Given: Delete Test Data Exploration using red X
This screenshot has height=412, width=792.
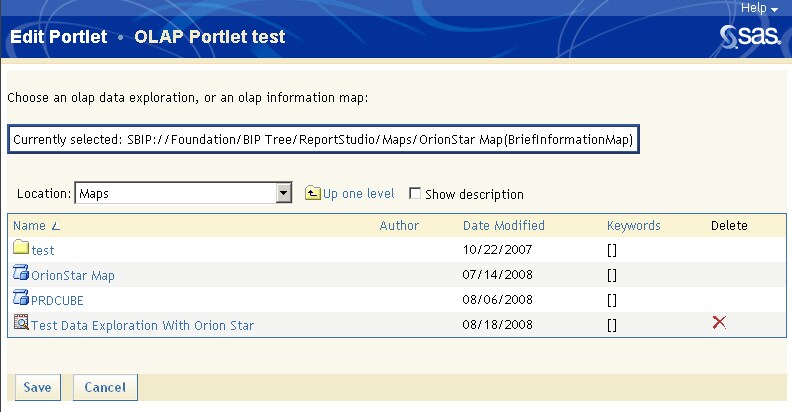Looking at the screenshot, I should tap(719, 322).
